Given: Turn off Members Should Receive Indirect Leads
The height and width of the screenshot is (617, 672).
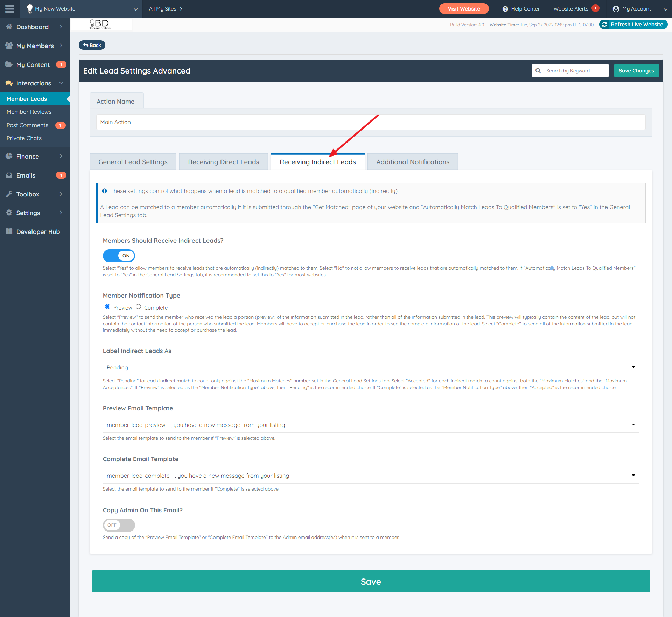Looking at the screenshot, I should click(x=119, y=256).
